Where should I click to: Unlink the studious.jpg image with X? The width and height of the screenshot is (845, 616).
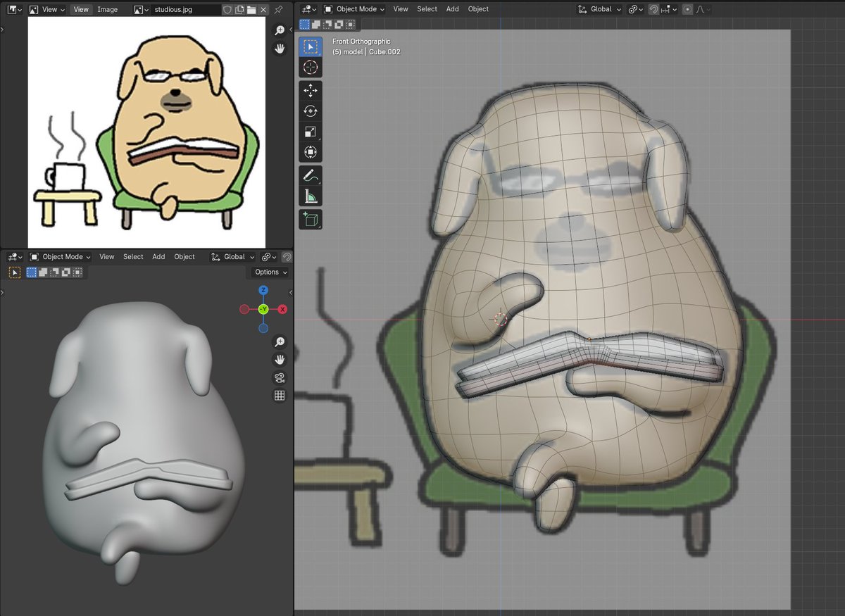point(263,10)
